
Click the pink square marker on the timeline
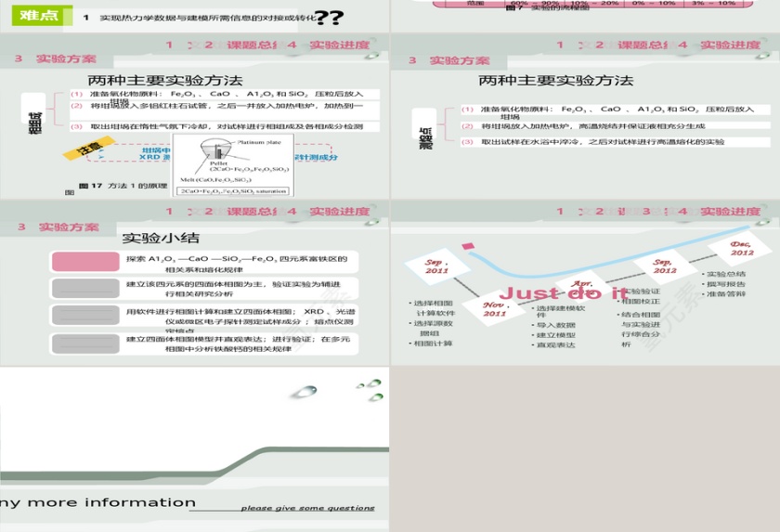click(468, 246)
